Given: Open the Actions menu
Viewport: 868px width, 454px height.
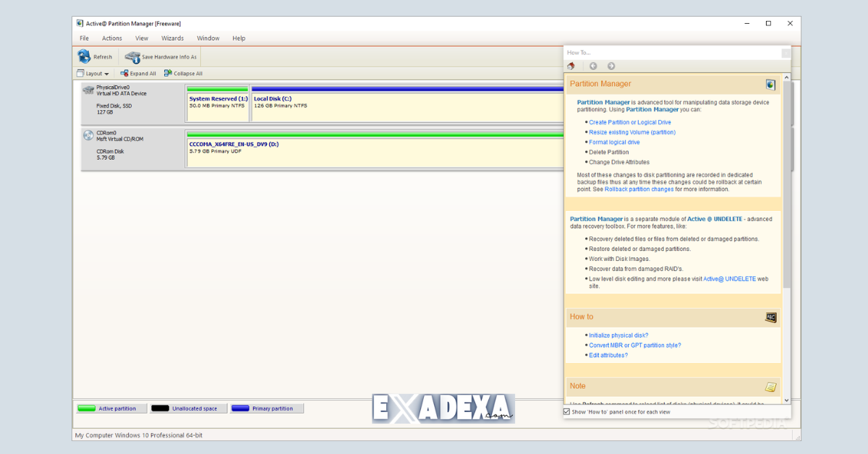Looking at the screenshot, I should tap(112, 38).
